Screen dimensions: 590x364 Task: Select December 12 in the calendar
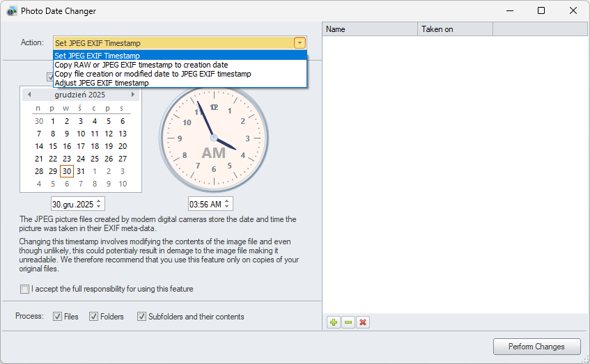pos(109,134)
